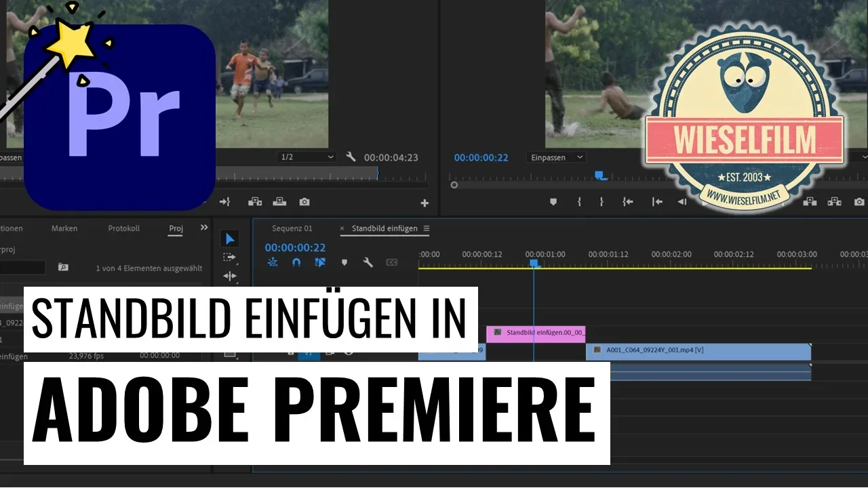Select the Selection arrow tool
This screenshot has height=488, width=868.
230,239
